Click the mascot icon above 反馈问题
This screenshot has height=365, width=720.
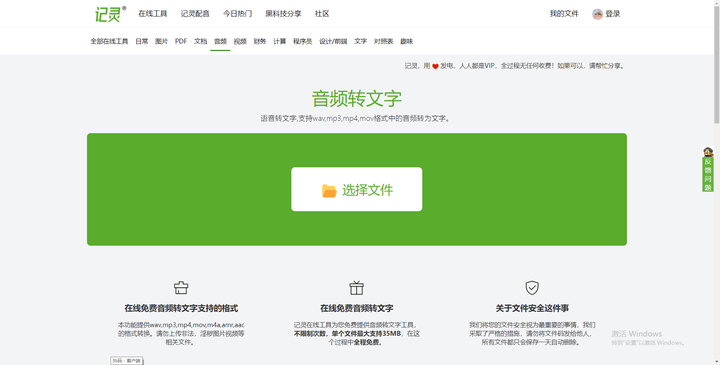[x=708, y=152]
